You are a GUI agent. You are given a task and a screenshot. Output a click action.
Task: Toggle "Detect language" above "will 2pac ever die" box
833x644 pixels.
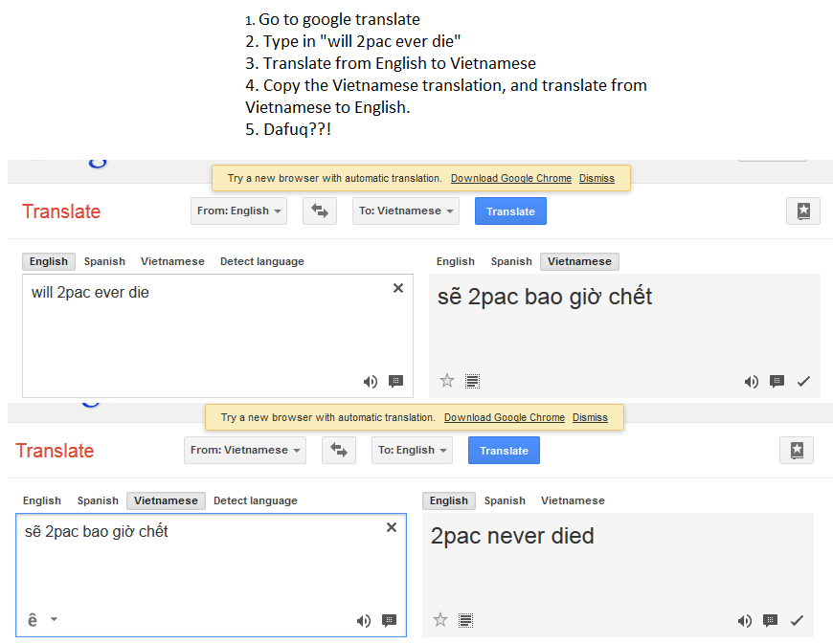(262, 261)
